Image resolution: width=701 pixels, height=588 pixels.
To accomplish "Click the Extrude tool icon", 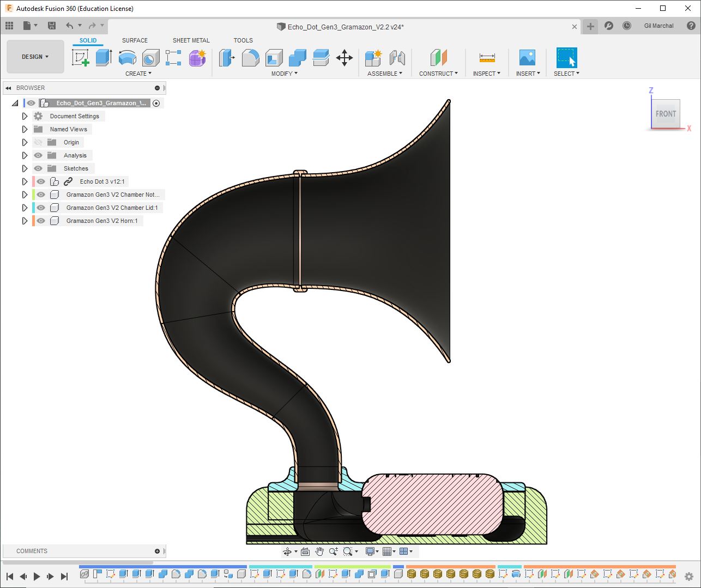I will (x=104, y=57).
